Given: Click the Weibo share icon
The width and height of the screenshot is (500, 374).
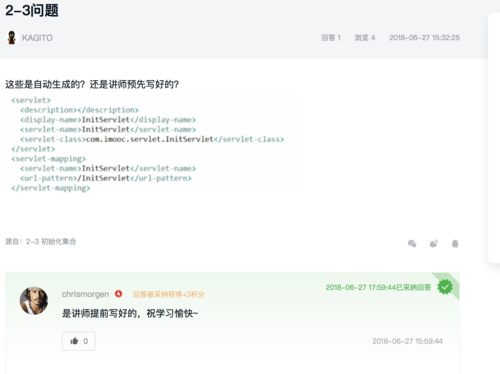Looking at the screenshot, I should 434,244.
